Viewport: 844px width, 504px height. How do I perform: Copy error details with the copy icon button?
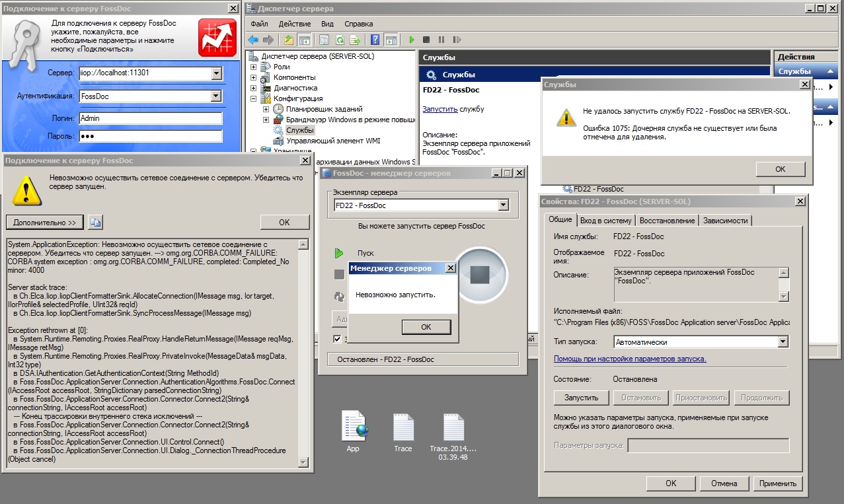coord(96,222)
